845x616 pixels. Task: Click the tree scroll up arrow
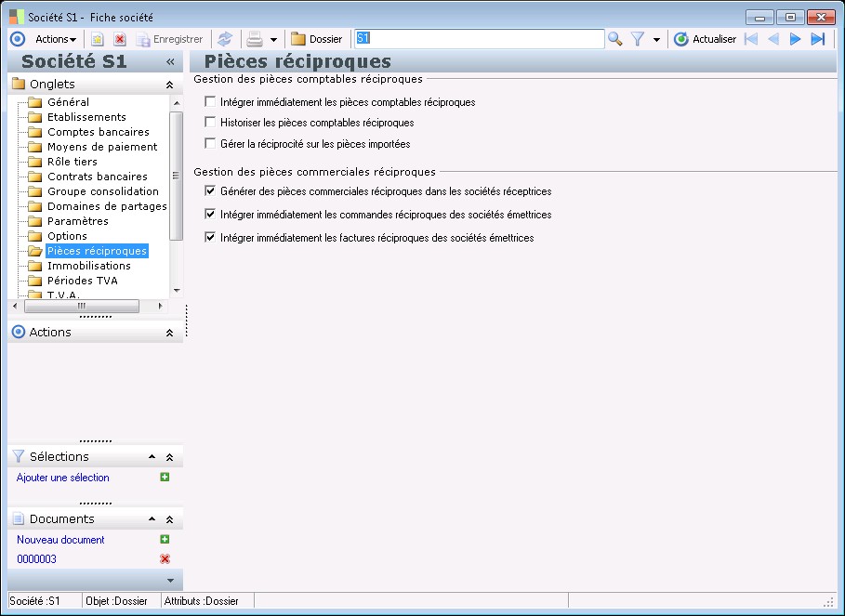tap(177, 102)
